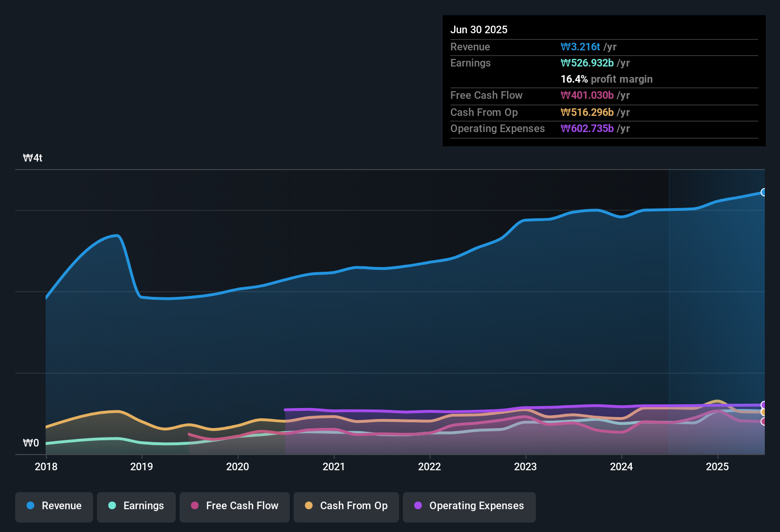This screenshot has height=532, width=780.
Task: Toggle the Earnings series off
Action: point(136,506)
